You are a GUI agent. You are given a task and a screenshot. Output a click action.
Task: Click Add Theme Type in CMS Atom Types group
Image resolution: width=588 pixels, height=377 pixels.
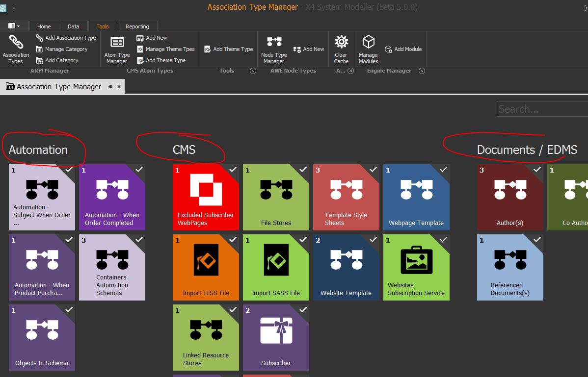coord(161,60)
